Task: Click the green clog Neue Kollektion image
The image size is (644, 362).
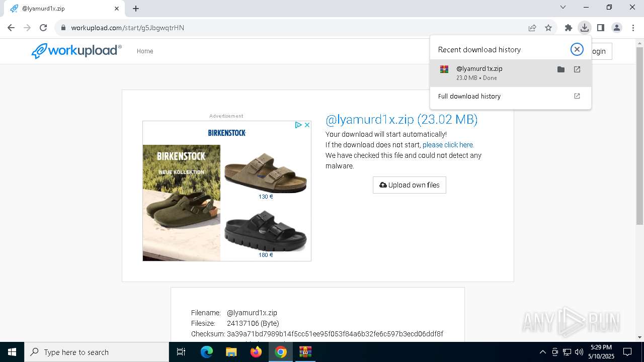Action: click(x=182, y=203)
